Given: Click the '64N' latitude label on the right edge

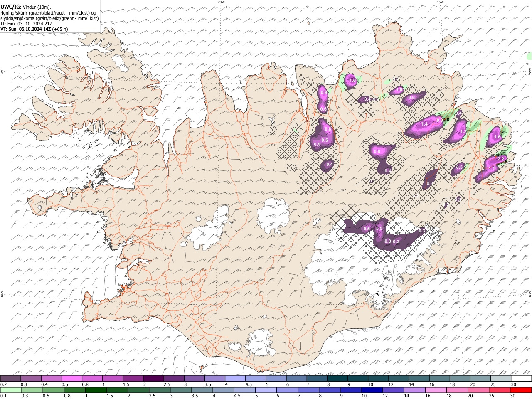Looking at the screenshot, I should [530, 293].
